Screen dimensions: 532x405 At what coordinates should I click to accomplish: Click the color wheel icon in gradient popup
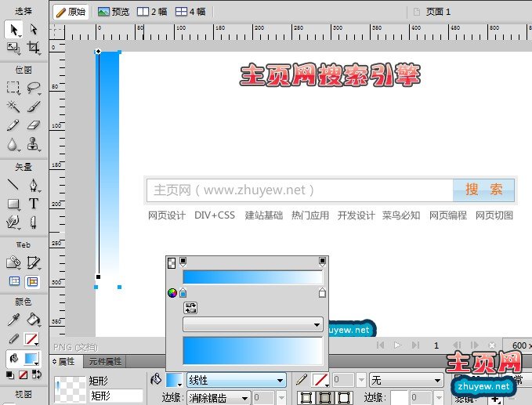click(172, 292)
